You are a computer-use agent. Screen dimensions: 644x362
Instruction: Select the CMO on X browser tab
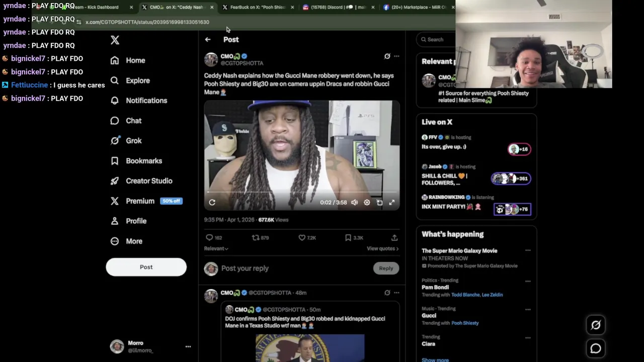click(x=177, y=7)
